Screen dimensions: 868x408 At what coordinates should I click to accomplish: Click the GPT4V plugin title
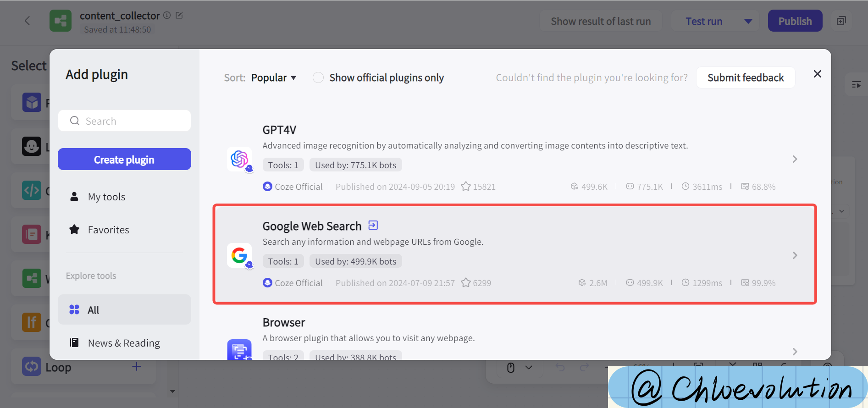point(279,130)
